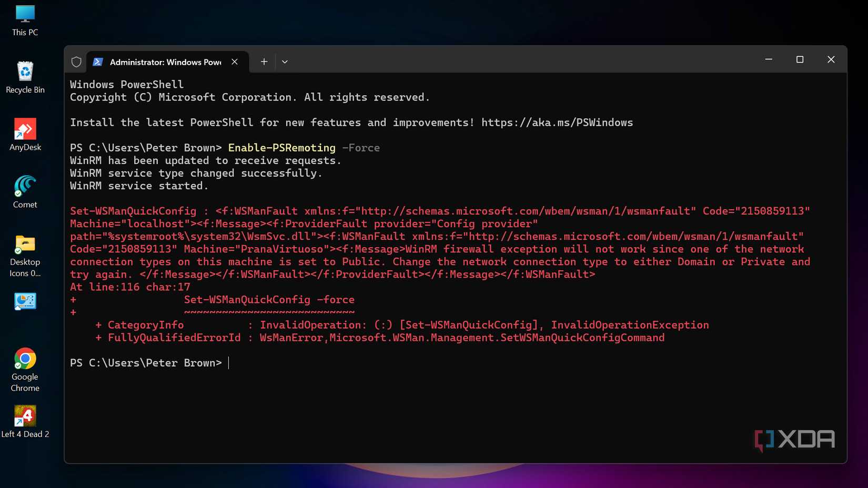
Task: Launch the AnyDesk desktop shortcut
Action: [x=25, y=135]
